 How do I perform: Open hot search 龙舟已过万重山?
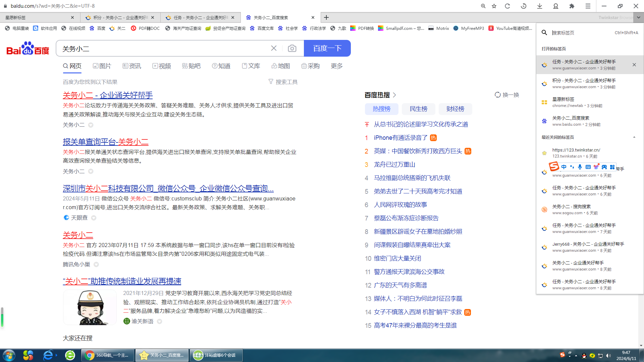(x=394, y=165)
